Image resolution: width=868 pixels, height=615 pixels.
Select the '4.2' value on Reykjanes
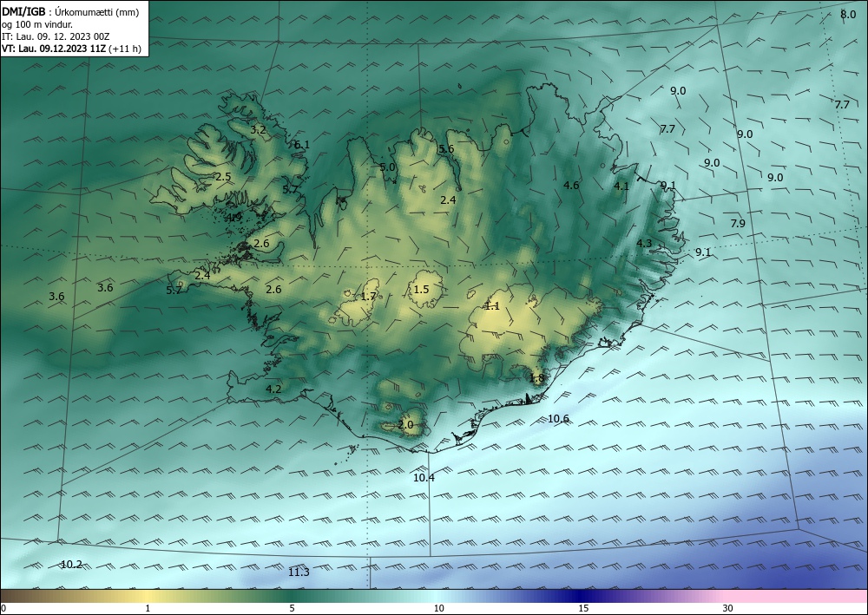(273, 389)
